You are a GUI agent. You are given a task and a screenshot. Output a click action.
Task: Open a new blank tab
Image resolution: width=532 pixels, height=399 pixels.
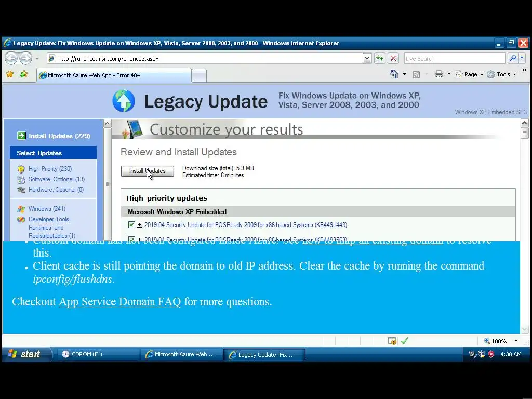[199, 76]
